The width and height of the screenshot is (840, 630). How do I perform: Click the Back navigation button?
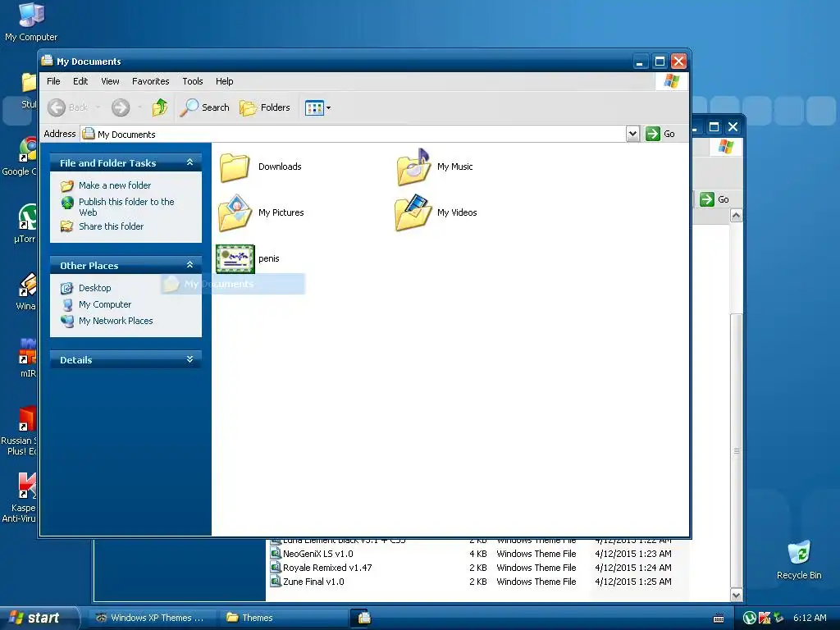[67, 107]
